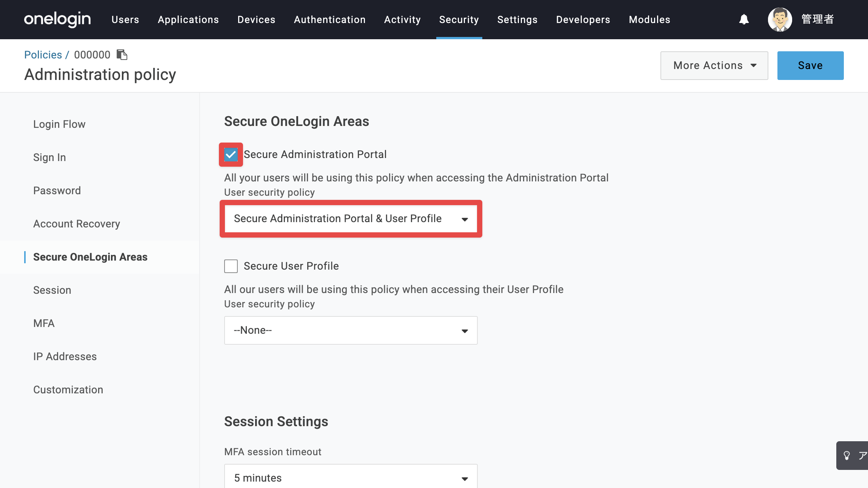Screen dimensions: 868x488
Task: Open the Developers menu
Action: (583, 20)
